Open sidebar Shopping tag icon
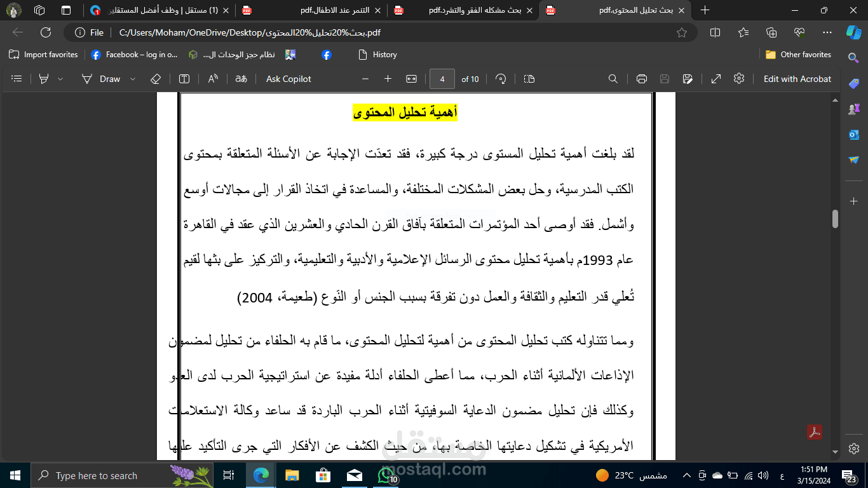This screenshot has width=868, height=488. 853,84
